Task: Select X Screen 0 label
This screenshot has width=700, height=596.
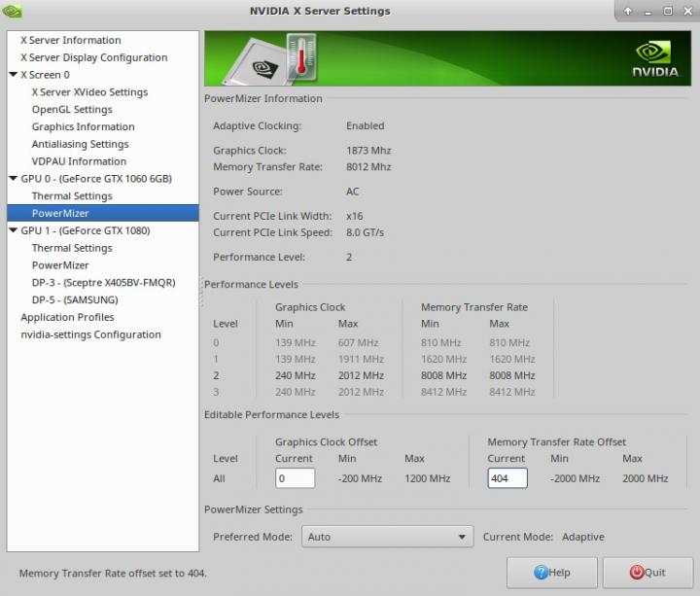Action: point(45,75)
